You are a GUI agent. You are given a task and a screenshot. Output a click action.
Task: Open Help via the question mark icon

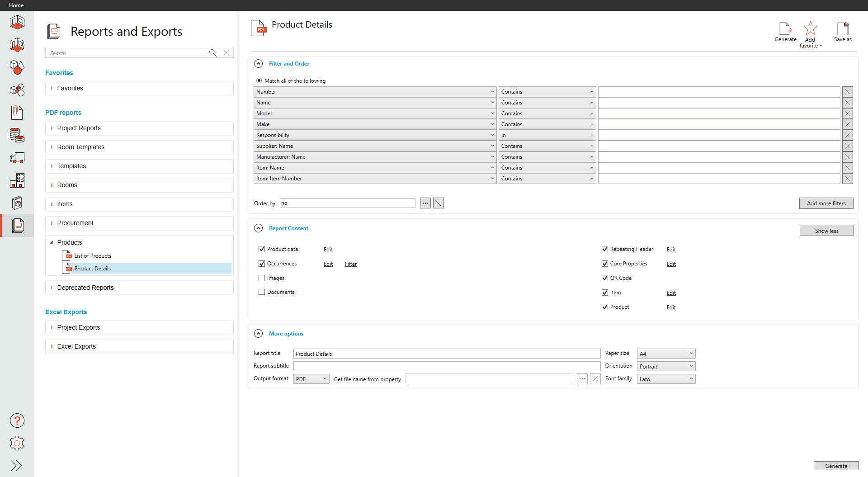[17, 420]
